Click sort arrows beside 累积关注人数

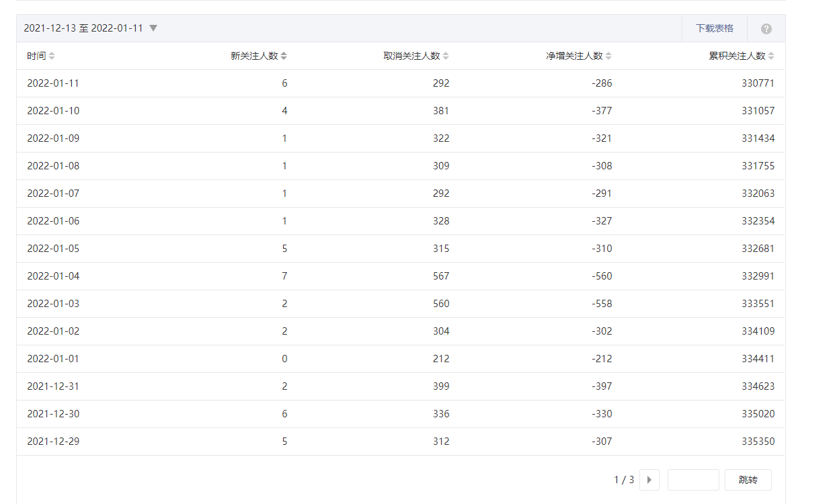[x=771, y=56]
